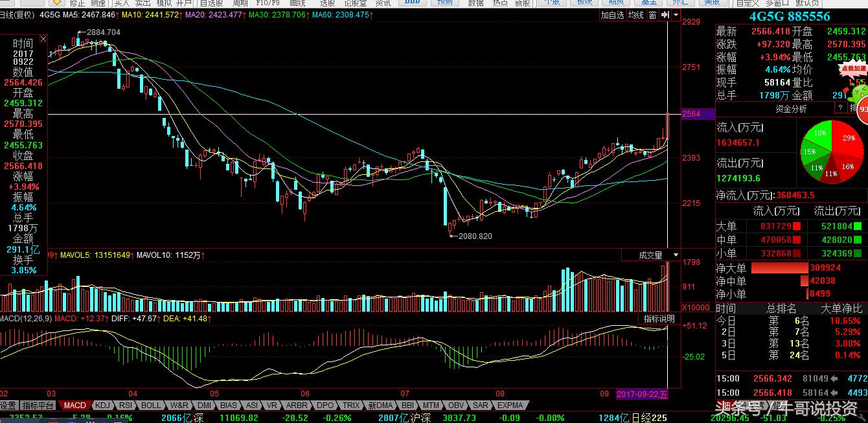
Task: Select the EXPMA indicator tab
Action: [x=510, y=406]
